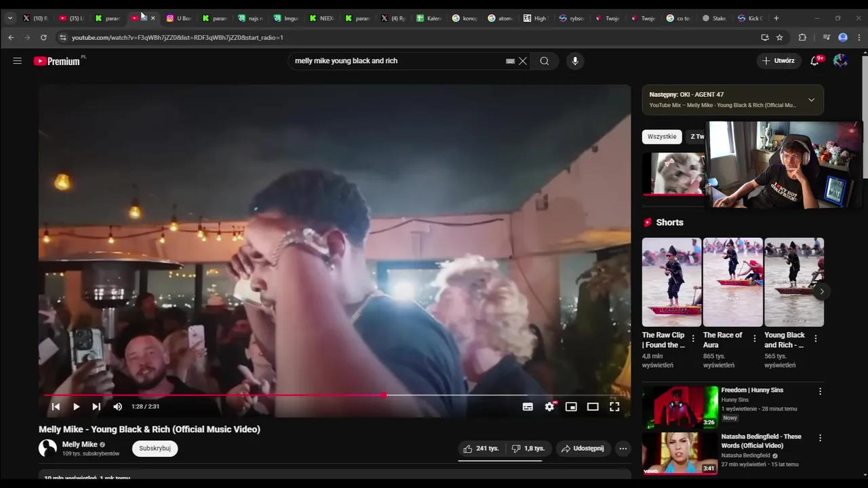Viewport: 868px width, 488px height.
Task: Like the video with 241 tys.
Action: click(481, 449)
